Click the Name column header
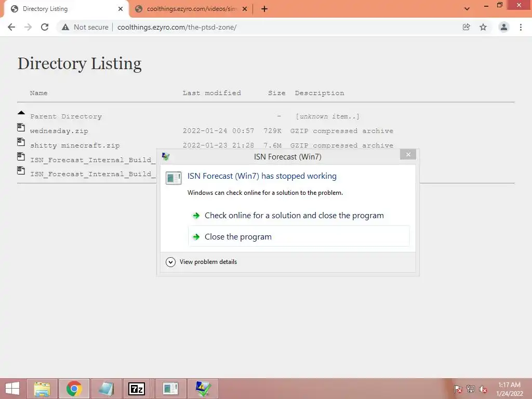The width and height of the screenshot is (532, 399). coord(38,93)
